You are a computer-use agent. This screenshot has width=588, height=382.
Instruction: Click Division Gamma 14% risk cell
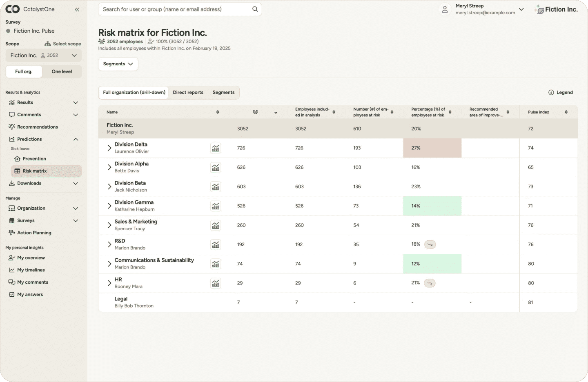coord(432,206)
